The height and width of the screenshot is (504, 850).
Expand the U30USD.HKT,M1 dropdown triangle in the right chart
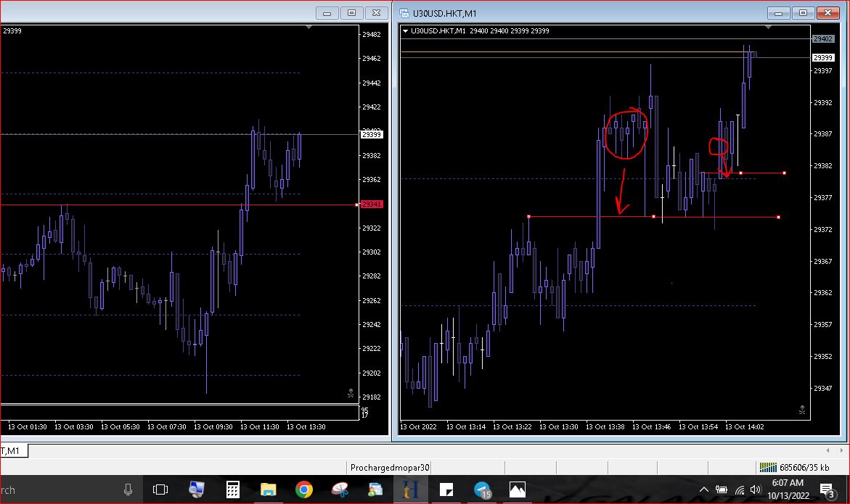click(405, 31)
